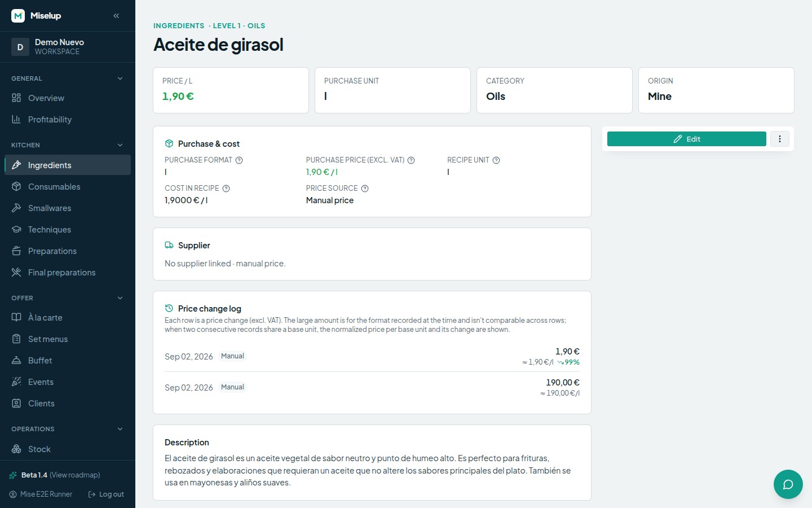812x508 pixels.
Task: Show help for Purchase format
Action: pyautogui.click(x=239, y=160)
